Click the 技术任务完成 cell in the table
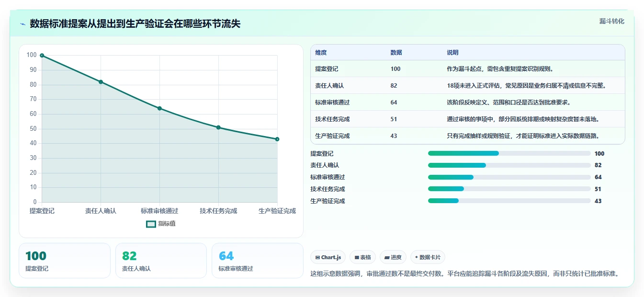Screen dimensions: 644x297 [x=332, y=119]
